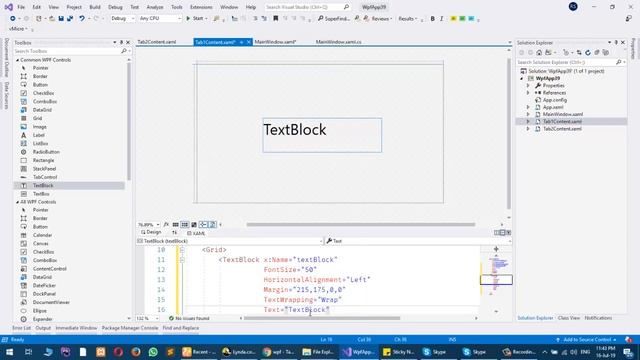Click Show All Files icon in Solution Explorer
This screenshot has height=360, width=640.
pyautogui.click(x=606, y=53)
